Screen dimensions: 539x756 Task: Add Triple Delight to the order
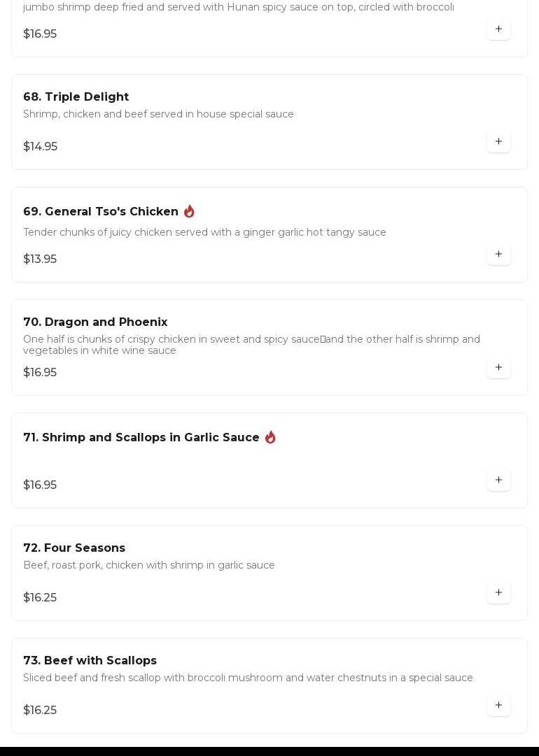tap(498, 141)
